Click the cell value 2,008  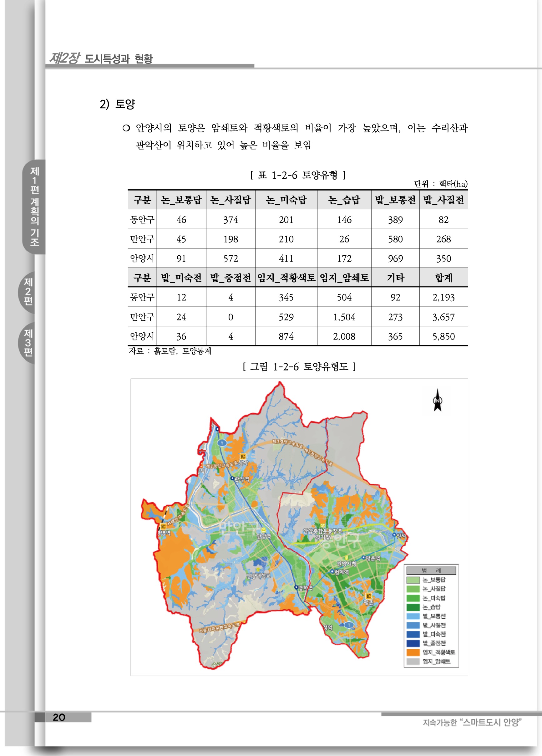point(344,336)
